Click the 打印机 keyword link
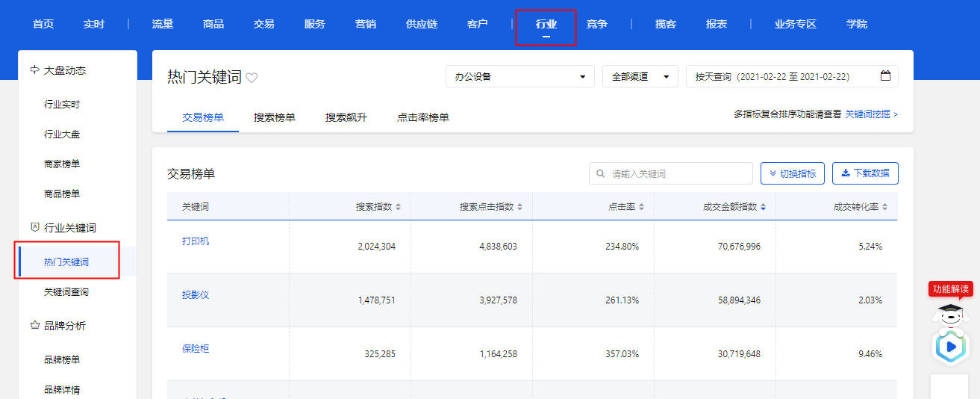Screen dimensions: 980x399 pos(196,241)
